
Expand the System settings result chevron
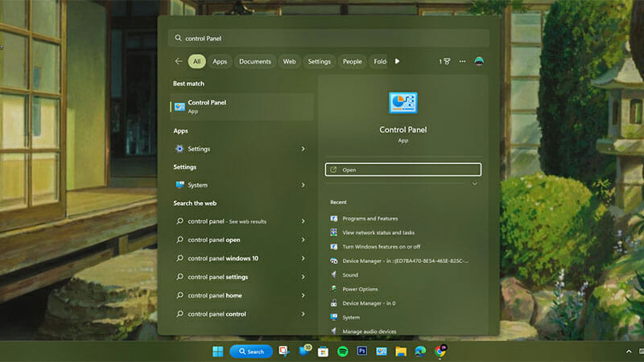303,185
